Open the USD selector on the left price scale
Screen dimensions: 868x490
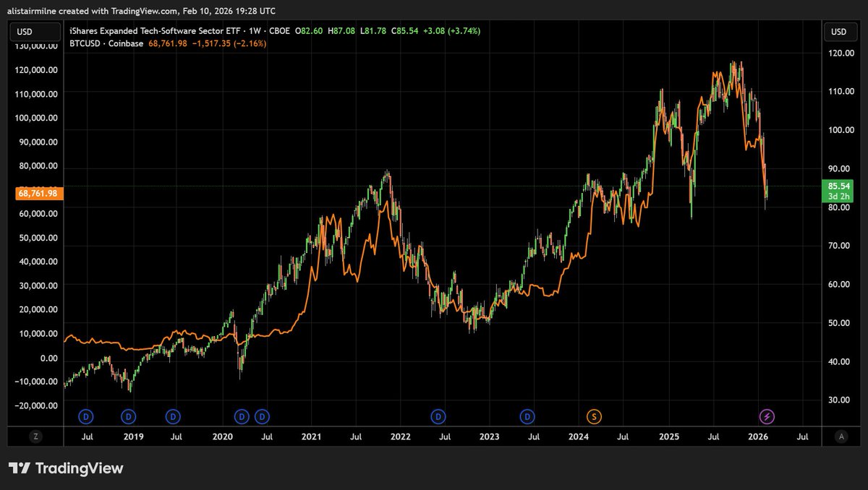[x=35, y=31]
